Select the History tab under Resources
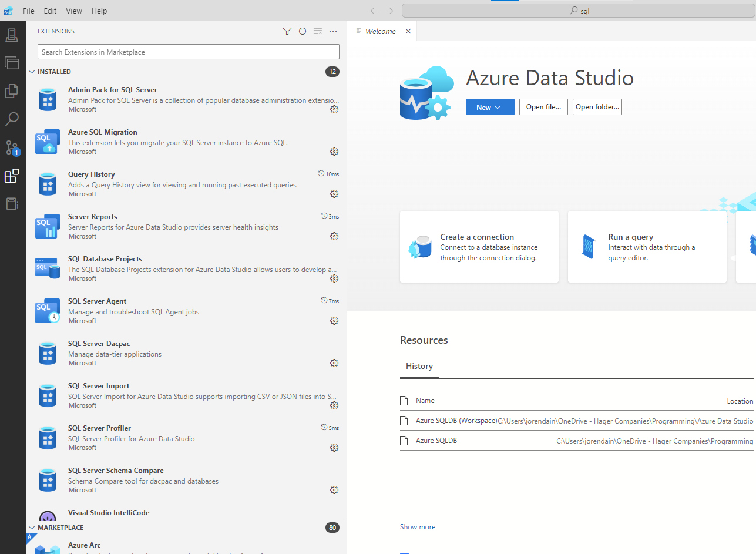756x554 pixels. click(x=419, y=366)
